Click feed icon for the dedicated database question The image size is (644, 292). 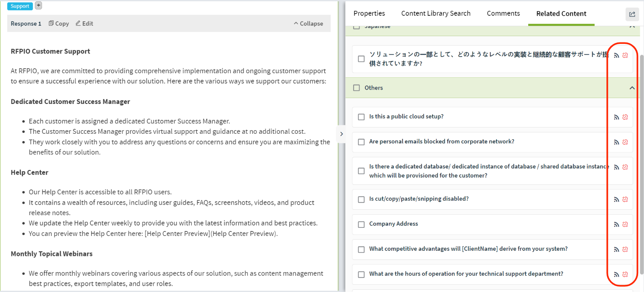pyautogui.click(x=616, y=167)
